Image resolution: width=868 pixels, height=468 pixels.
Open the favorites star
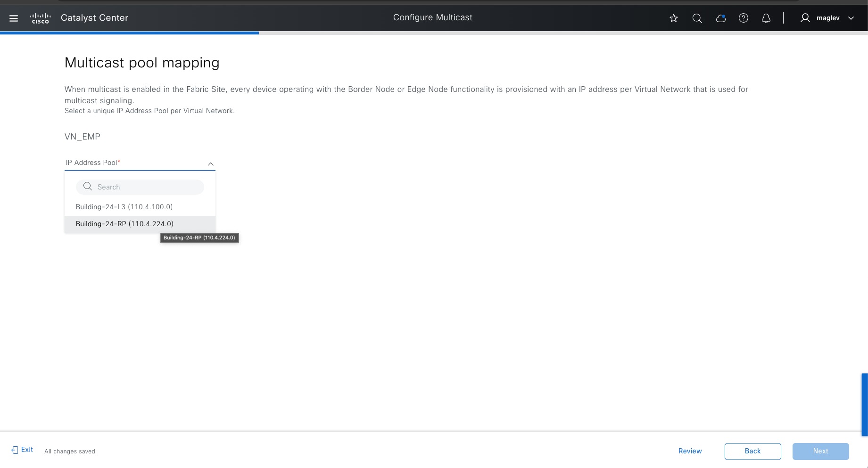673,18
